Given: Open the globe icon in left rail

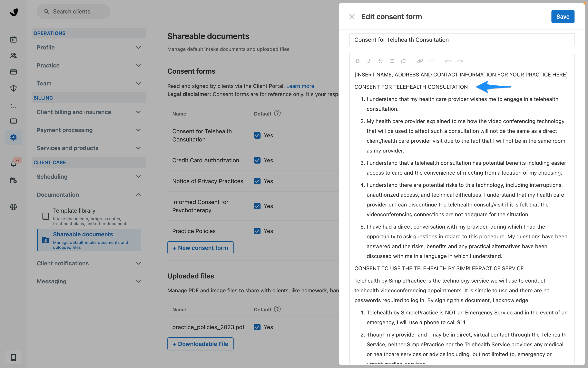Looking at the screenshot, I should click(13, 207).
